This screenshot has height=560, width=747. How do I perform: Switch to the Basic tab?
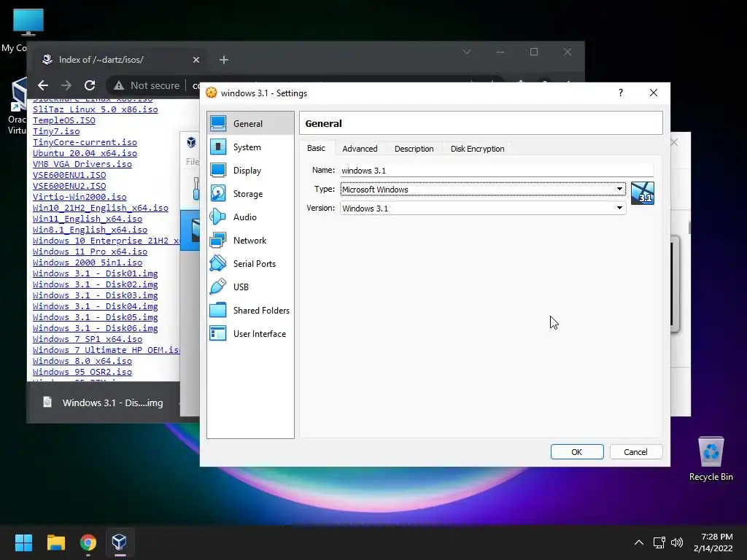coord(317,148)
